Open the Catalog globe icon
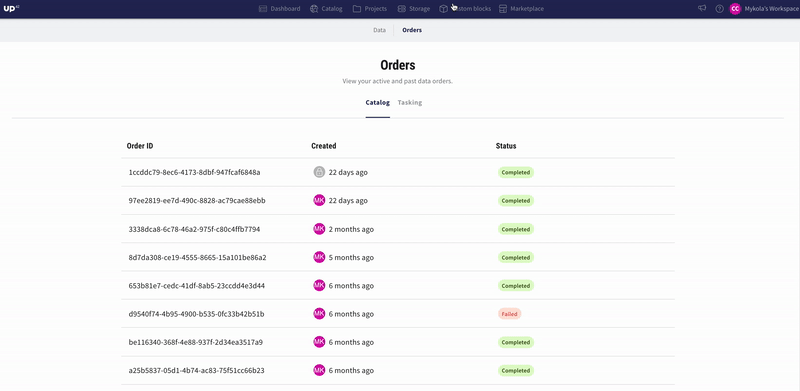The width and height of the screenshot is (800, 391). (314, 9)
